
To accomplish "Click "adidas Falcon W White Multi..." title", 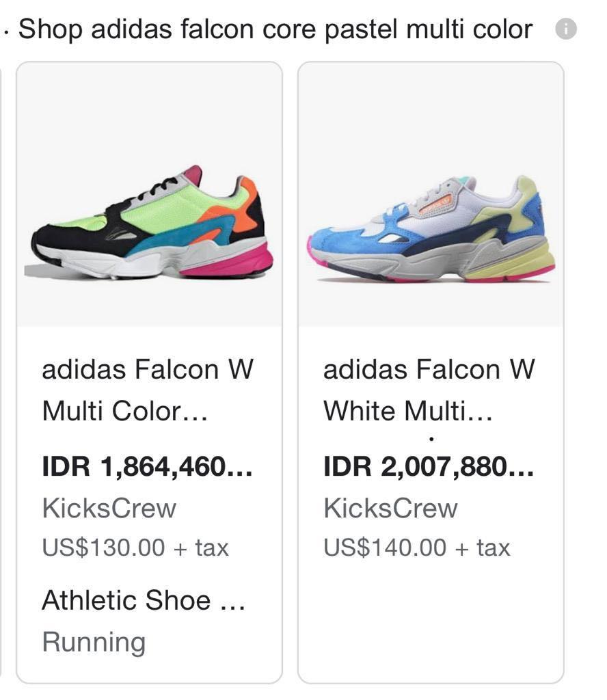I will click(429, 390).
